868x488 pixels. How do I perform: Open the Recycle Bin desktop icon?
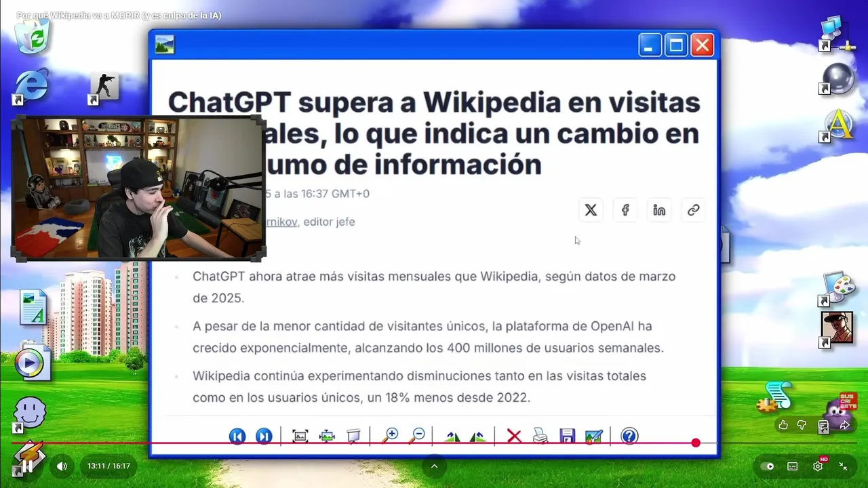point(32,35)
